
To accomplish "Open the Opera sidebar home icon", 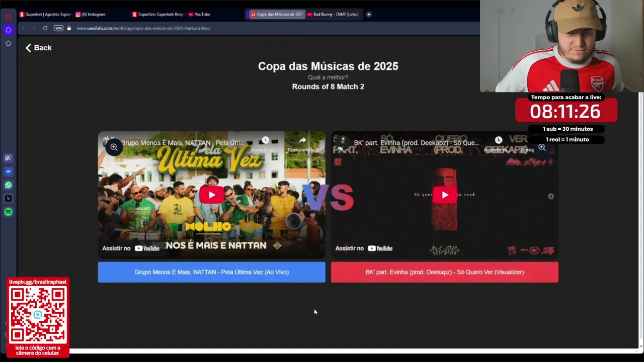I will 8,30.
